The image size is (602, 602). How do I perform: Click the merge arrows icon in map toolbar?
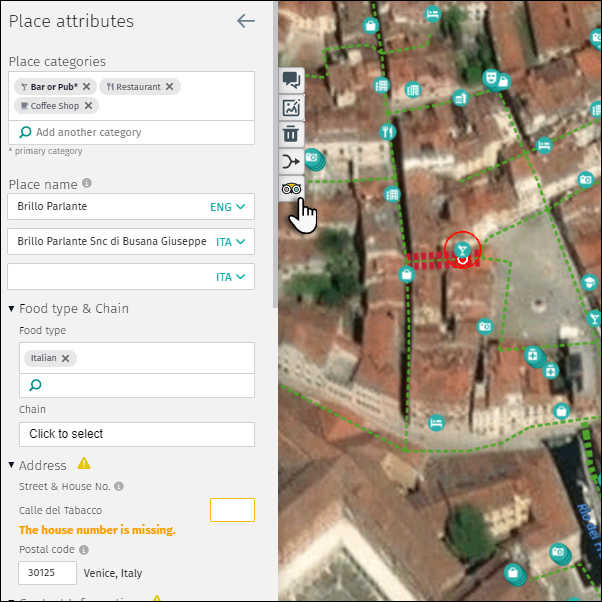(x=291, y=162)
